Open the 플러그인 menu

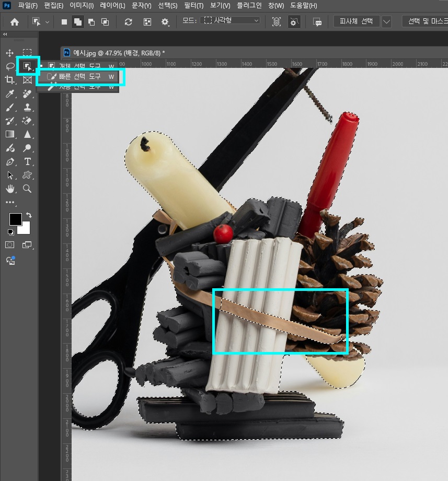(x=249, y=6)
